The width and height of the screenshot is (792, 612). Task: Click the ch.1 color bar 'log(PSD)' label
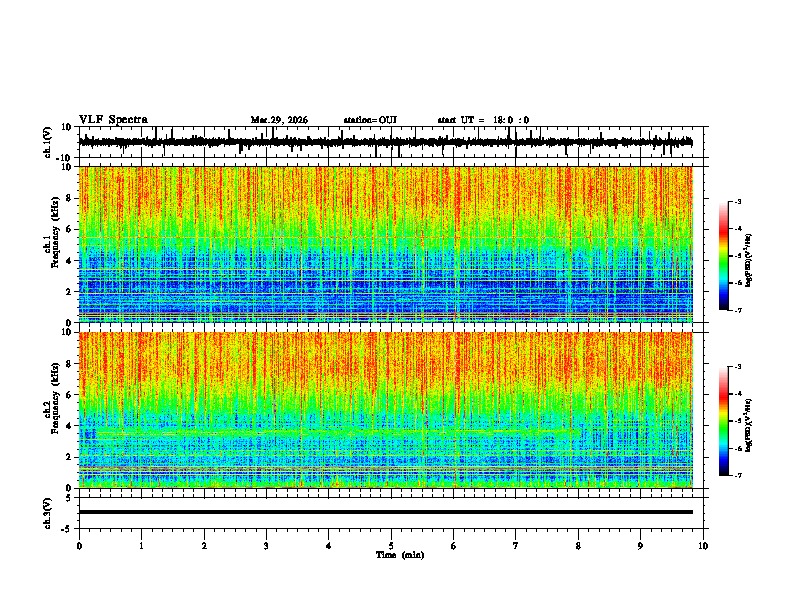748,260
